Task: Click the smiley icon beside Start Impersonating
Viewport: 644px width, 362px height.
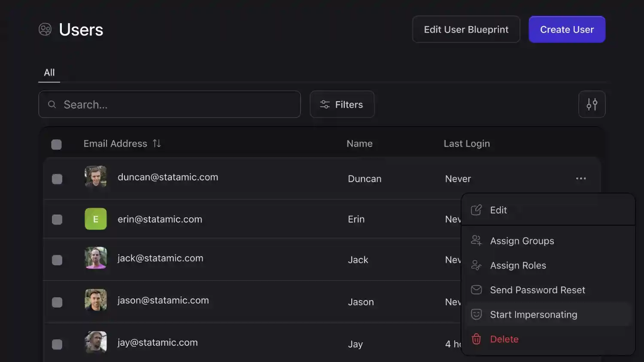Action: tap(476, 314)
